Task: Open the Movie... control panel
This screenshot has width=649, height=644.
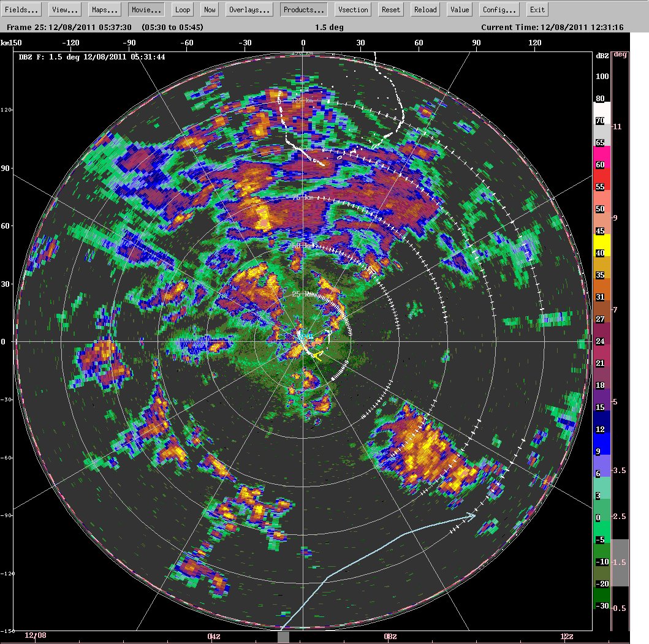Action: tap(146, 9)
